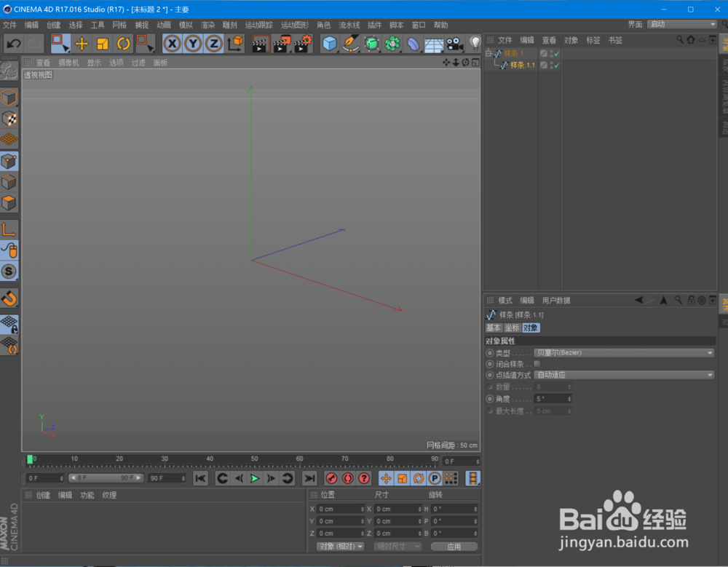
Task: Open the render settings clapperboard gear icon
Action: point(303,44)
